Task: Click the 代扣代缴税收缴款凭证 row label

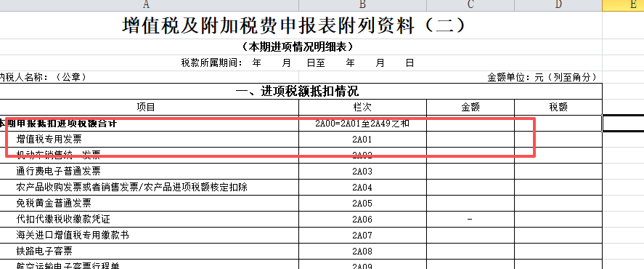Action: [x=63, y=220]
